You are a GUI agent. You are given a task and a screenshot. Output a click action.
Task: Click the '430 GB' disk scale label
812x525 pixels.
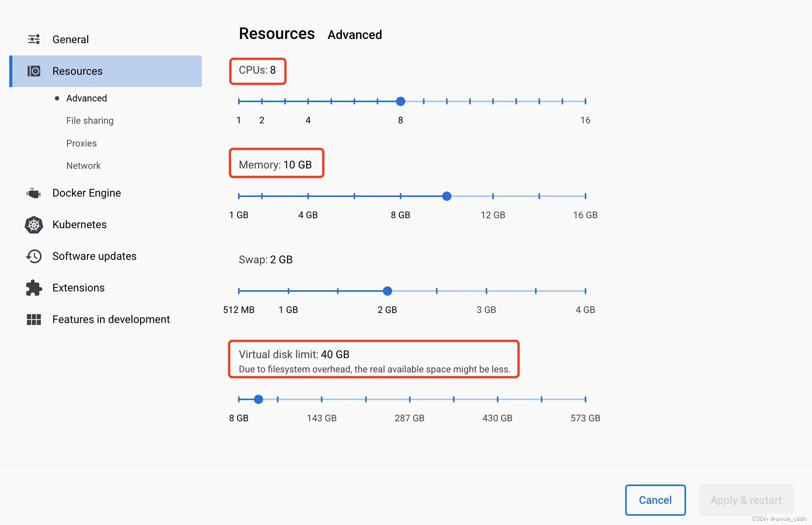point(497,418)
